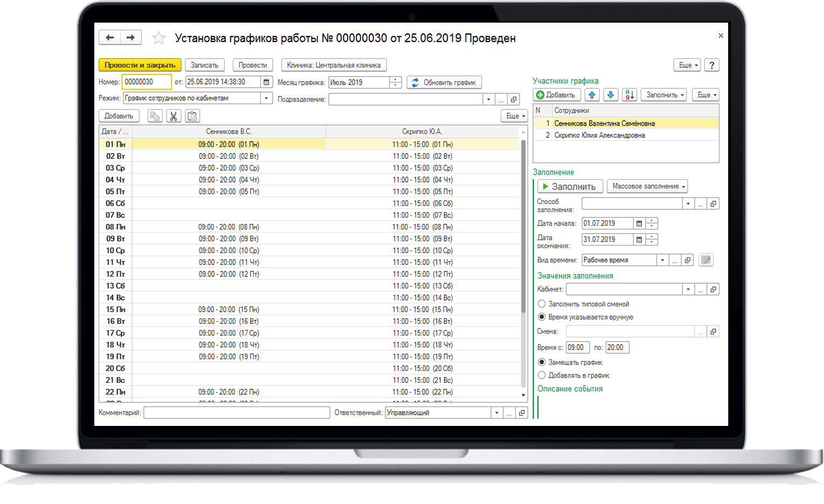Expand the Режим dropdown list

pyautogui.click(x=266, y=99)
